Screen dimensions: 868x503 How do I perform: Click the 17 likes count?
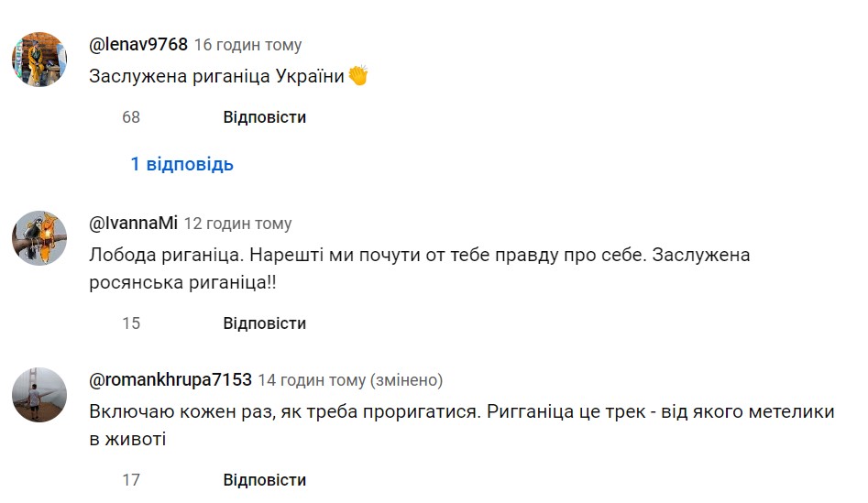pos(131,480)
